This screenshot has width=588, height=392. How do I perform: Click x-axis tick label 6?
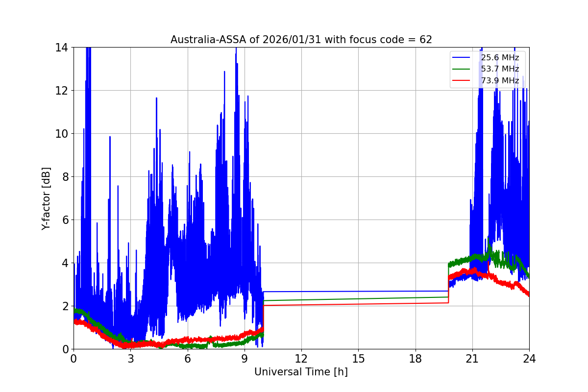coord(187,359)
